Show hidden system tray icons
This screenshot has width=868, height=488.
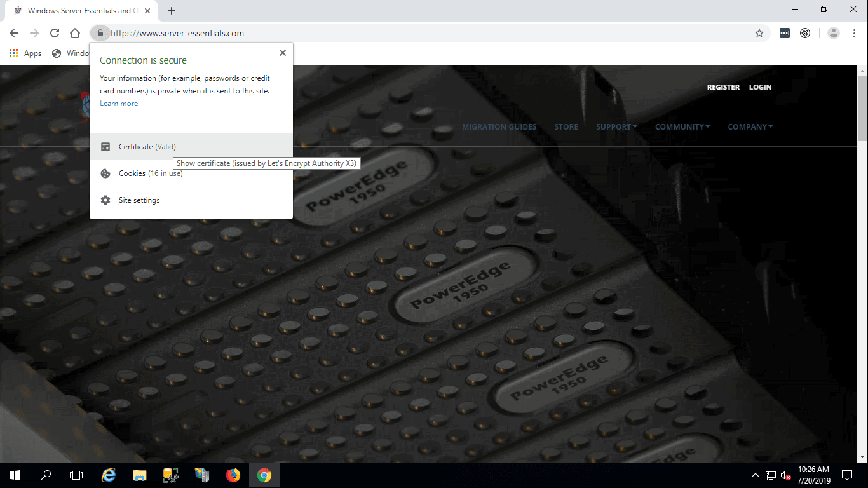click(756, 475)
